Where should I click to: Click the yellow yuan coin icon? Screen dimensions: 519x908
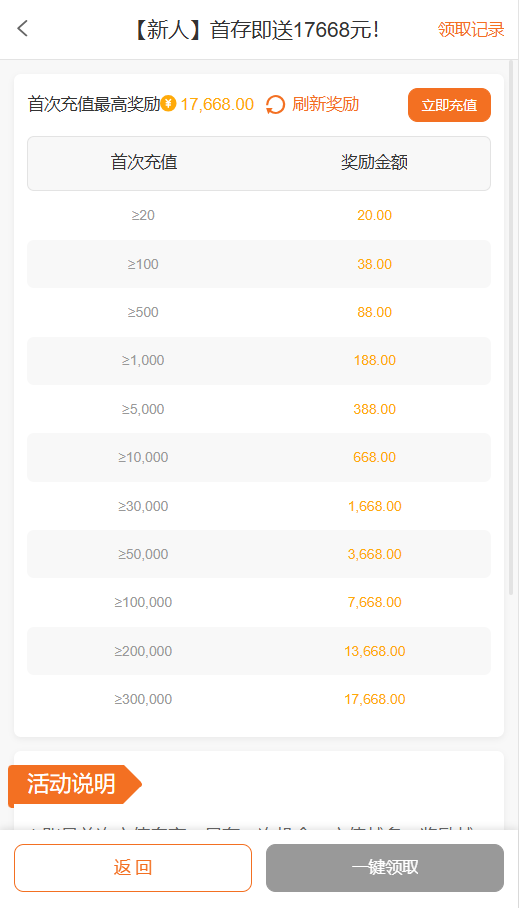[169, 104]
